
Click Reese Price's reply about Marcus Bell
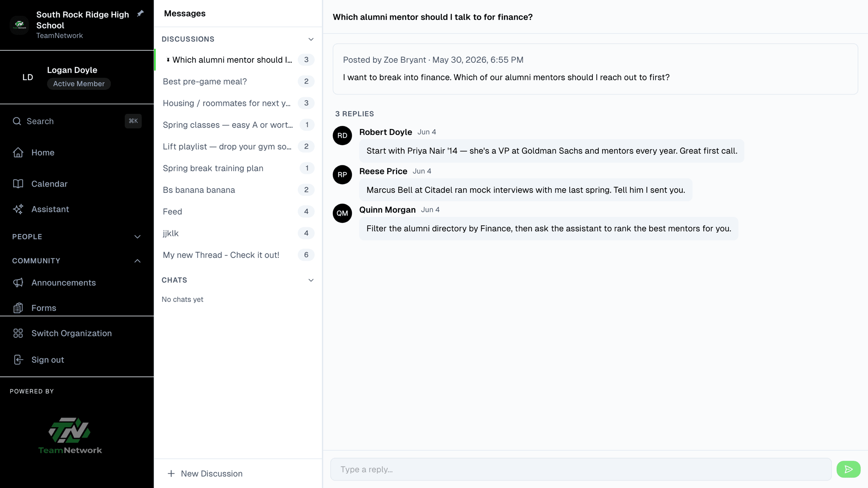pyautogui.click(x=525, y=190)
